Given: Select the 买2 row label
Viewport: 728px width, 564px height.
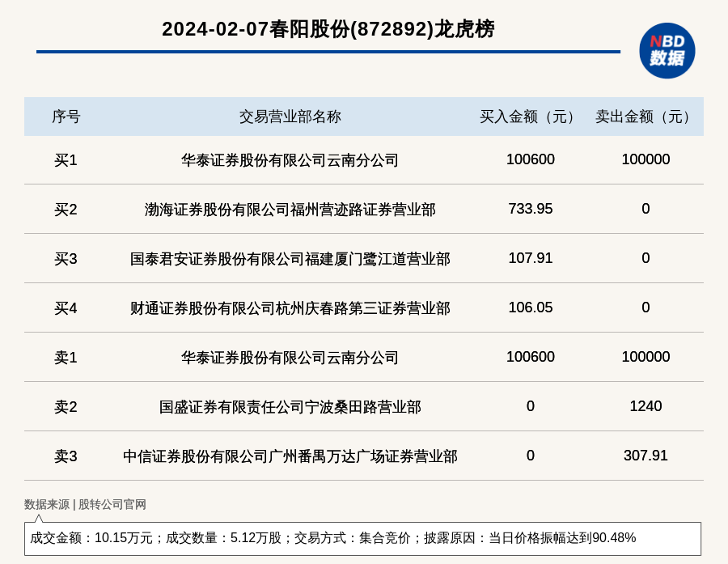Looking at the screenshot, I should pyautogui.click(x=66, y=210).
